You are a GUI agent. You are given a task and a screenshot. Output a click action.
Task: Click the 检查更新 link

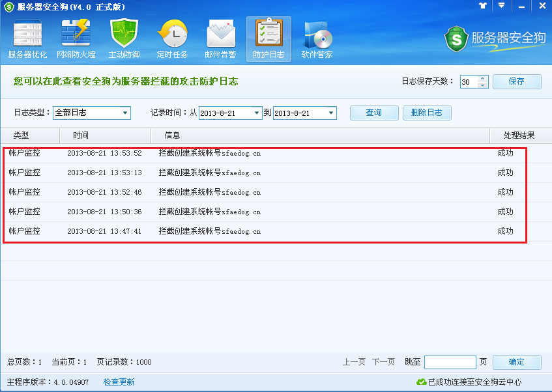(x=119, y=382)
